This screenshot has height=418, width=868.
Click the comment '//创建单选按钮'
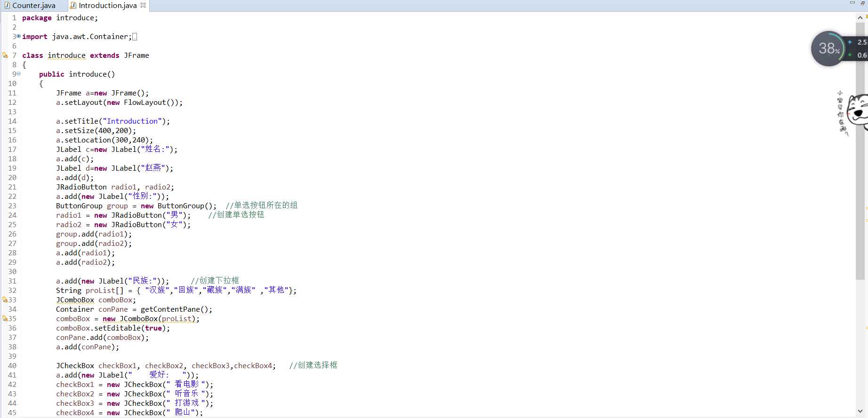pos(236,215)
